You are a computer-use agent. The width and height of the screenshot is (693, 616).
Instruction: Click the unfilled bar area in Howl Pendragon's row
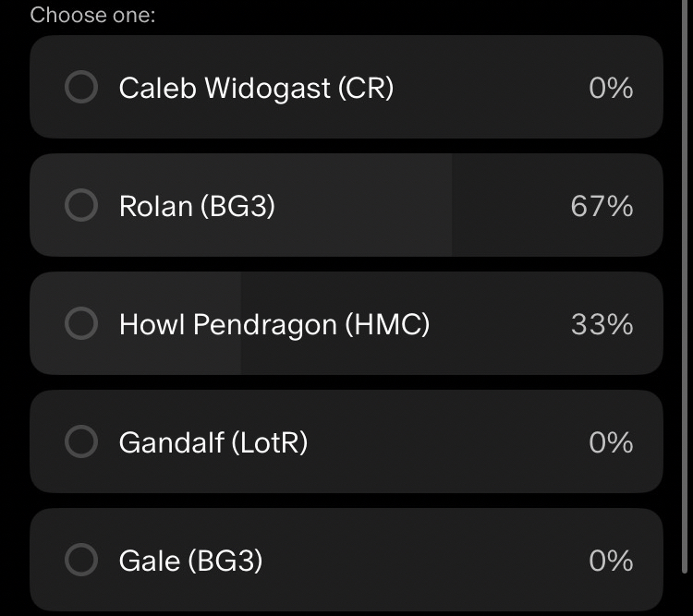point(499,323)
